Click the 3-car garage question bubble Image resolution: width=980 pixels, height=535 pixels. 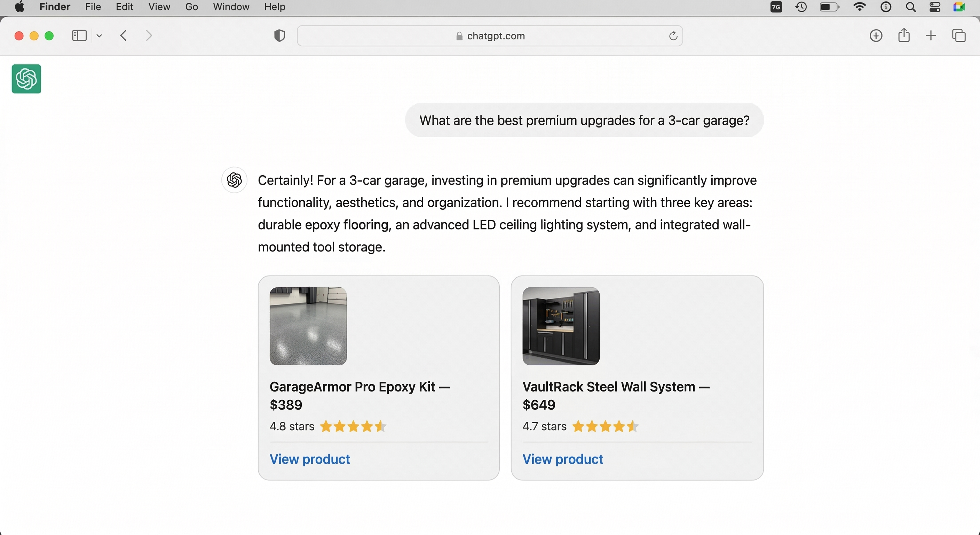tap(585, 120)
